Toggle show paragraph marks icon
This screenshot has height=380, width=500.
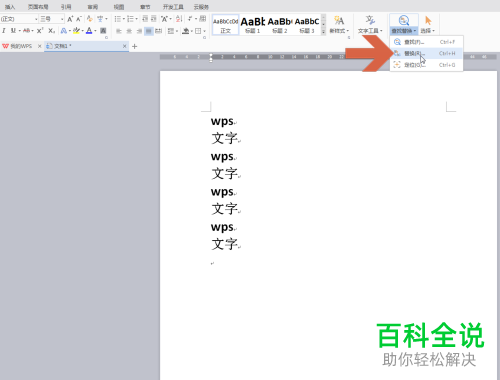pyautogui.click(x=190, y=19)
